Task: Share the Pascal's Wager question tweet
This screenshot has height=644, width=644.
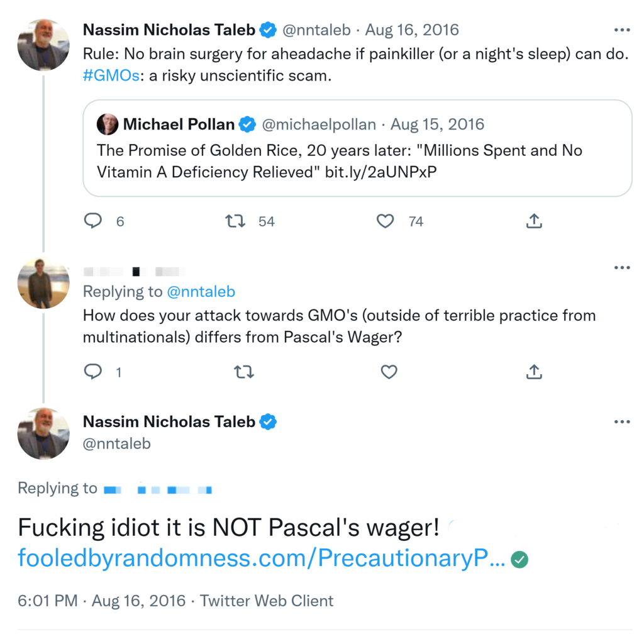Action: tap(533, 372)
